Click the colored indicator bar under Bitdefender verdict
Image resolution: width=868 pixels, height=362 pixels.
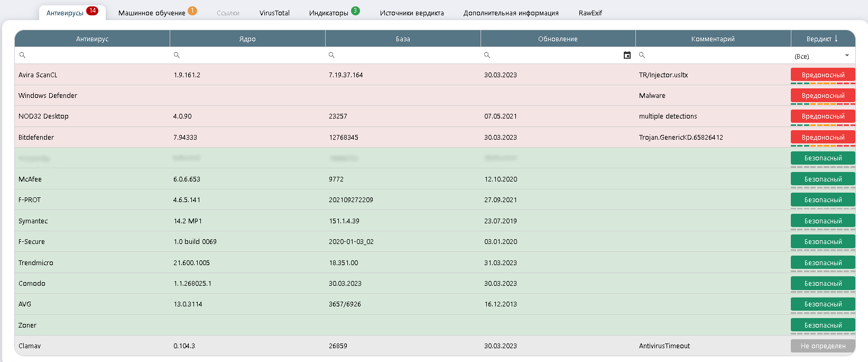tap(823, 146)
